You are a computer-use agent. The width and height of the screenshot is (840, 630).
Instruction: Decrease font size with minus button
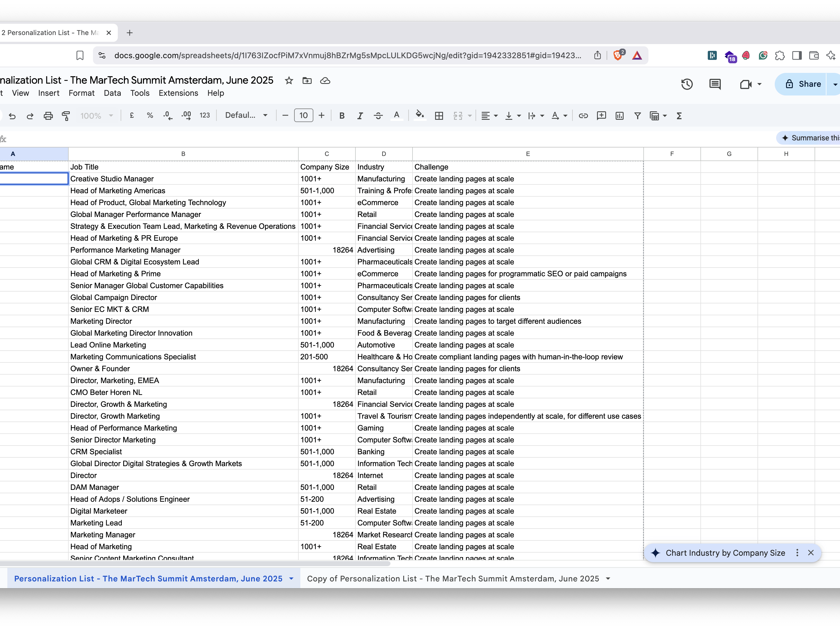click(x=285, y=116)
